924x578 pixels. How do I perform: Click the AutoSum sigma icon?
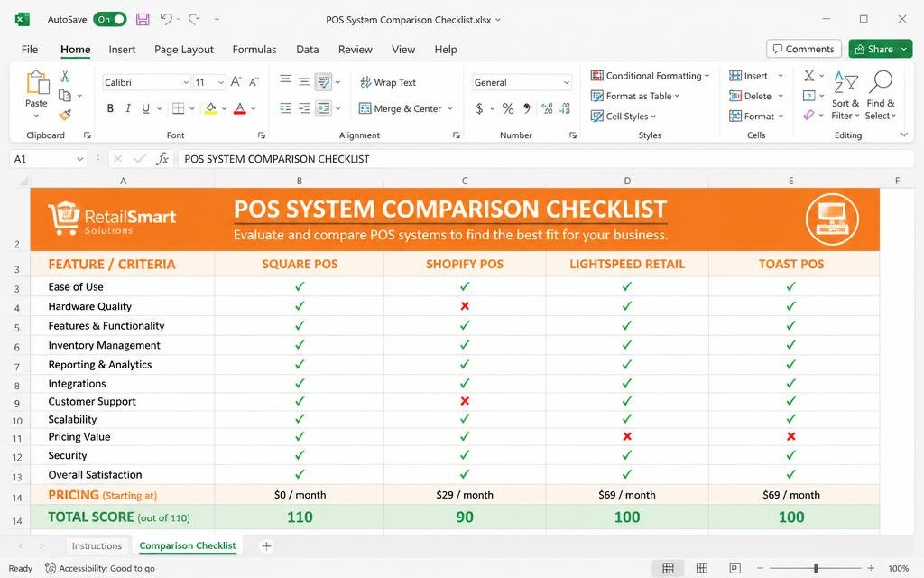point(809,76)
